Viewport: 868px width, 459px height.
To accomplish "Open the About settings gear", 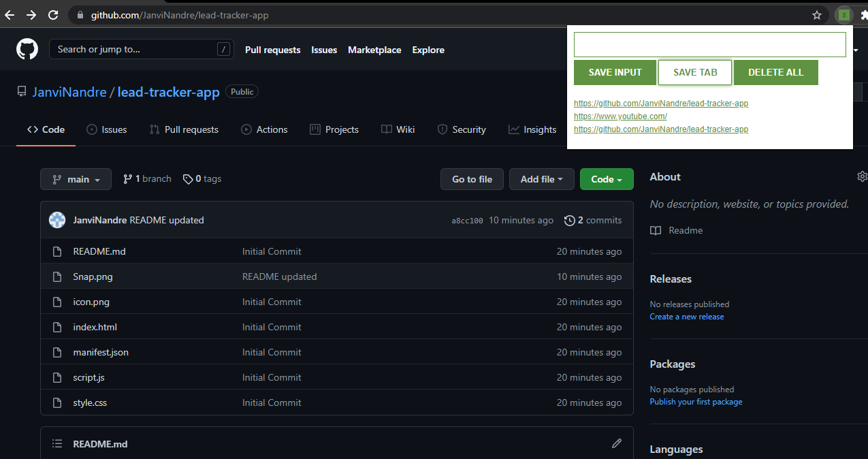I will point(862,176).
